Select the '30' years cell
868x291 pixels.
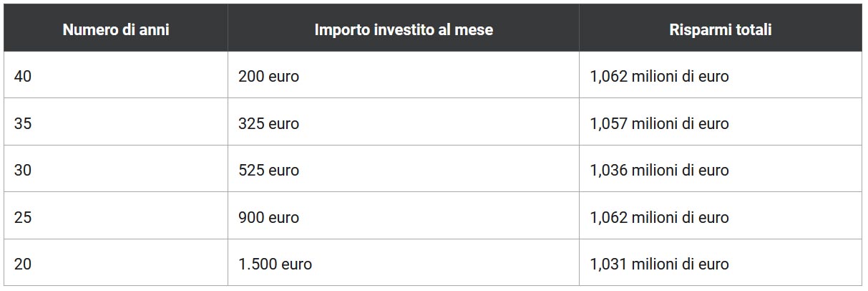(x=23, y=170)
